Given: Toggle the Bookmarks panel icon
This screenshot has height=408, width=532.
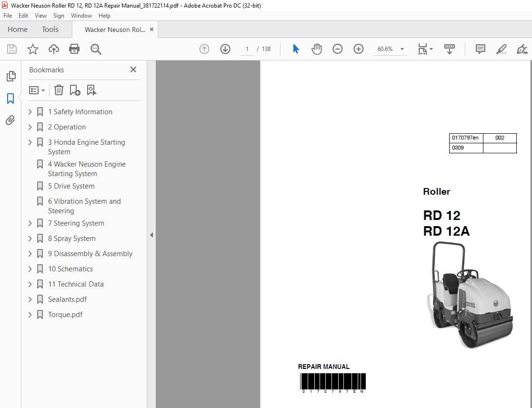Looking at the screenshot, I should click(x=10, y=99).
